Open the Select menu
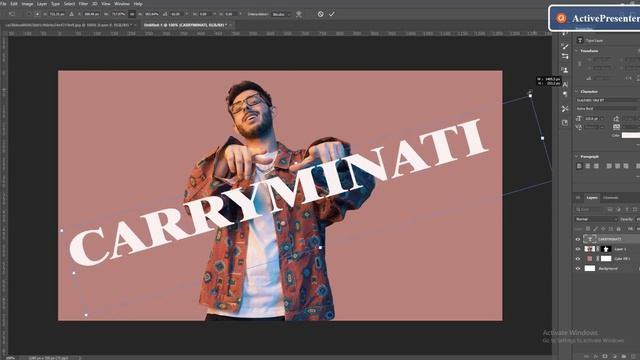The height and width of the screenshot is (360, 640). point(69,4)
